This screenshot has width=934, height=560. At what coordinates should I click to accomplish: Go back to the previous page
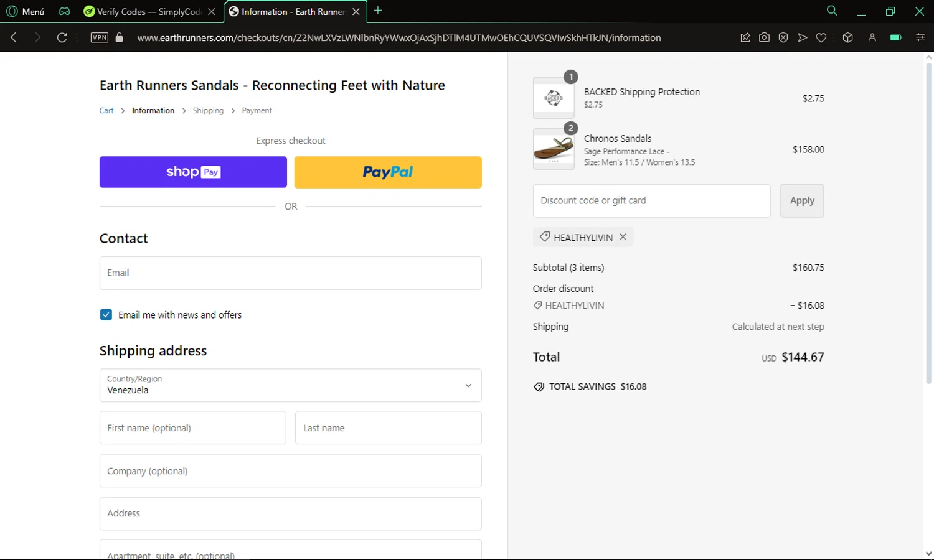(14, 37)
